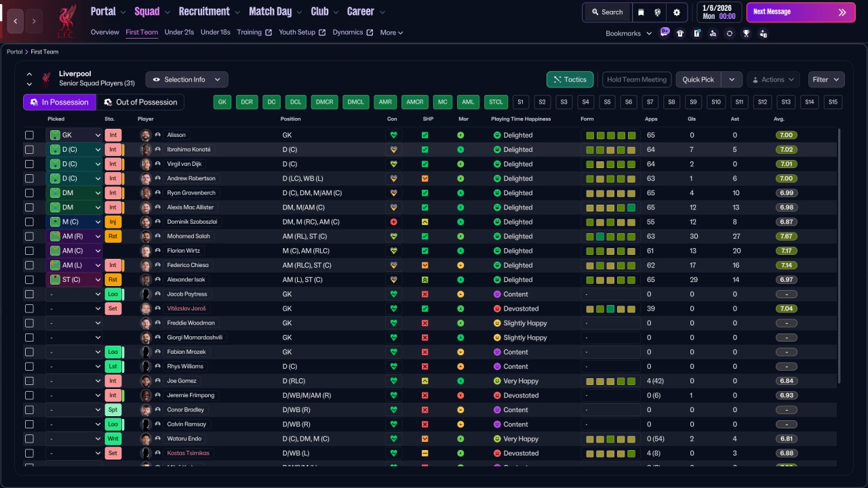The width and height of the screenshot is (868, 488).
Task: Click Mohamed Salah's Rst status badge
Action: coord(113,236)
